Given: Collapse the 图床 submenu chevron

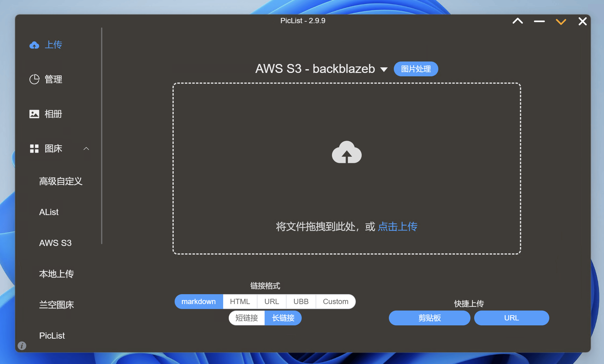Looking at the screenshot, I should [x=86, y=149].
